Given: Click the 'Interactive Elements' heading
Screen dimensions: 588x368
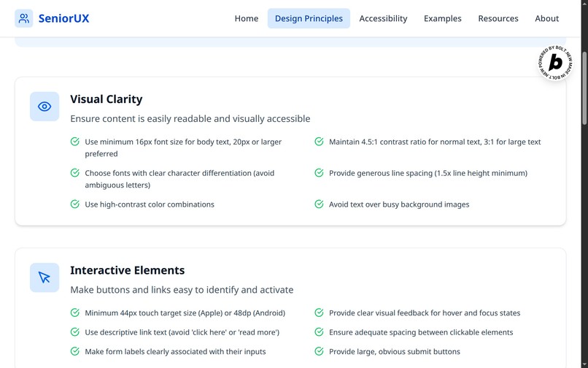Looking at the screenshot, I should pyautogui.click(x=127, y=270).
